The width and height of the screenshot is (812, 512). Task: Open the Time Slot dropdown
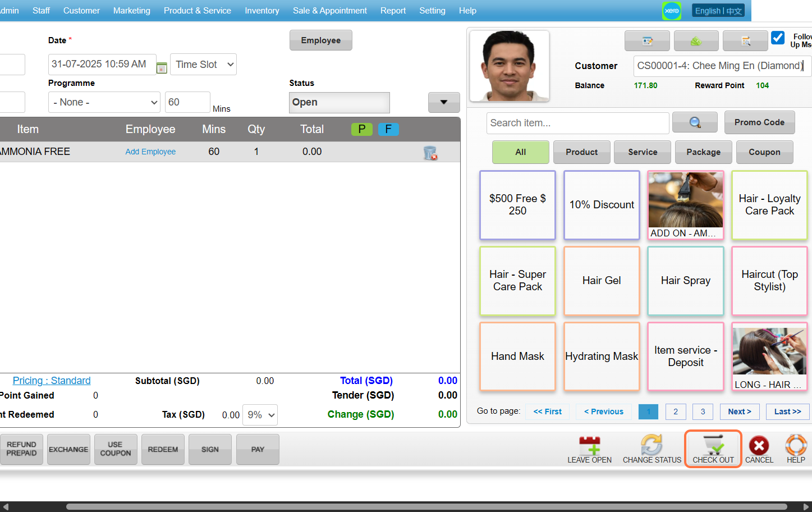click(x=203, y=65)
